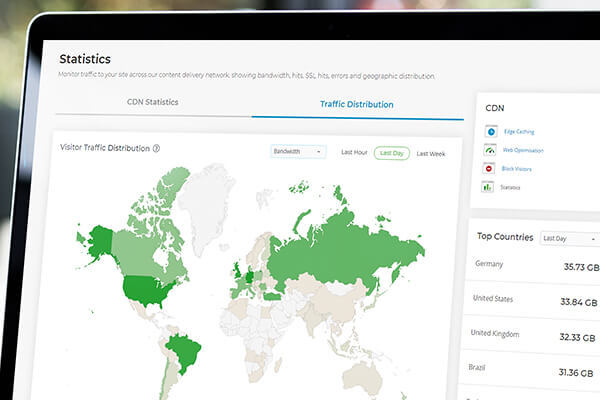Select the Last Hour time range

[x=354, y=152]
